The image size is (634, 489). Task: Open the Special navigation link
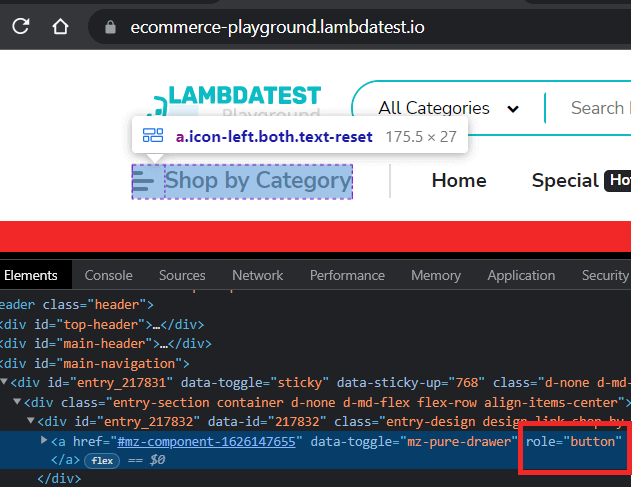click(x=565, y=180)
